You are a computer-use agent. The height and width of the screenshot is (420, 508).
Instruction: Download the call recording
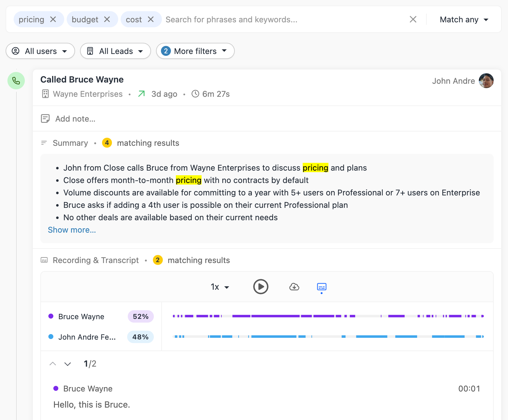294,287
